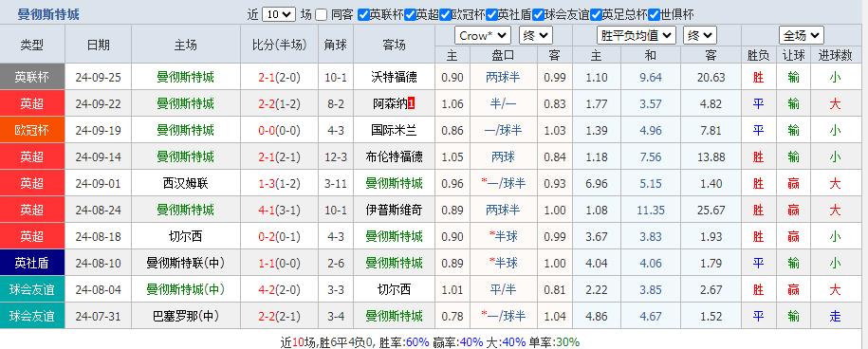Screen dimensions: 868x349
Task: Click the away team 伊普斯维奇
Action: (394, 211)
